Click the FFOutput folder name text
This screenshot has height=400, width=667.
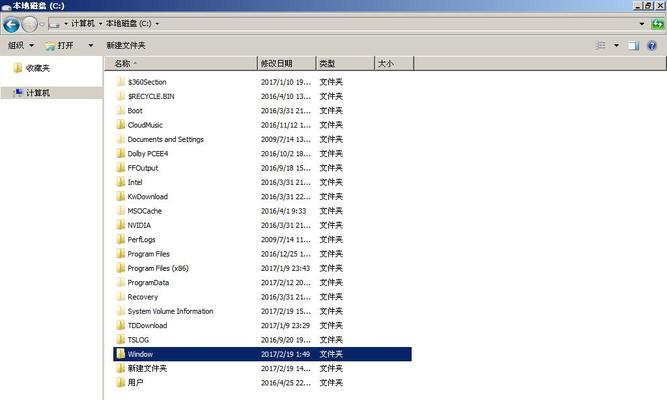point(143,168)
